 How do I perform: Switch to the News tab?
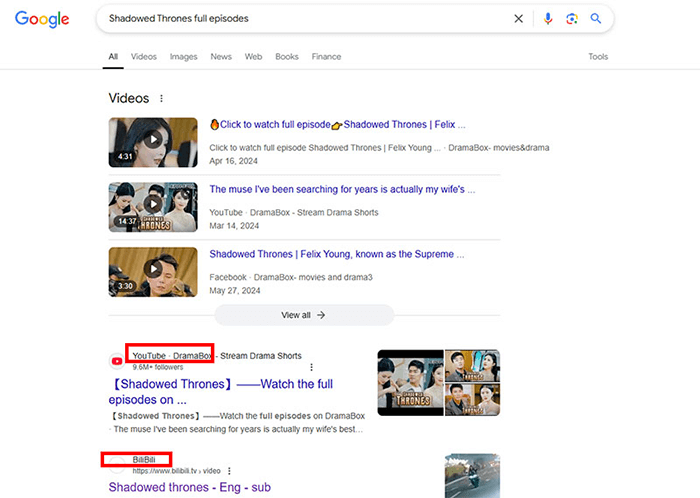(221, 57)
